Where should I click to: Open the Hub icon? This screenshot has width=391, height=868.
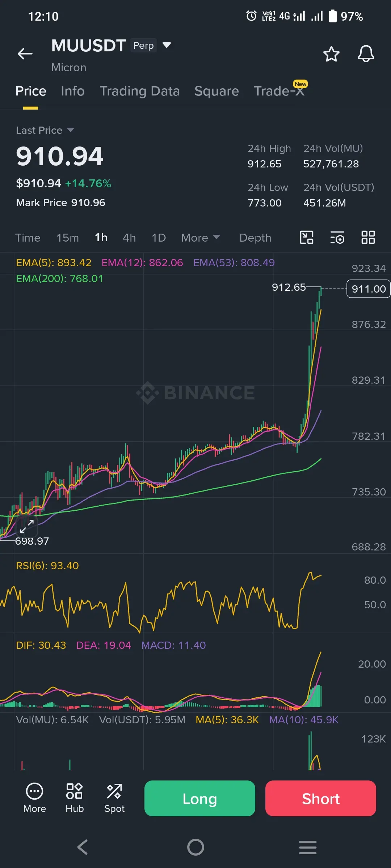click(75, 798)
